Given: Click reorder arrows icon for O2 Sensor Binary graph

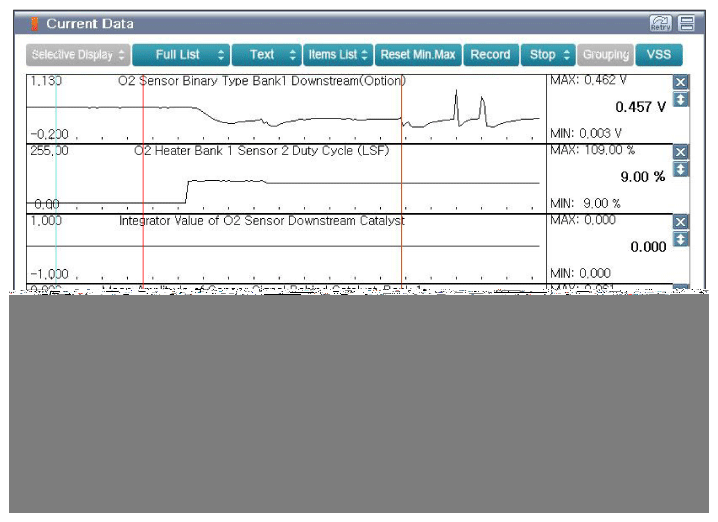Looking at the screenshot, I should point(681,100).
